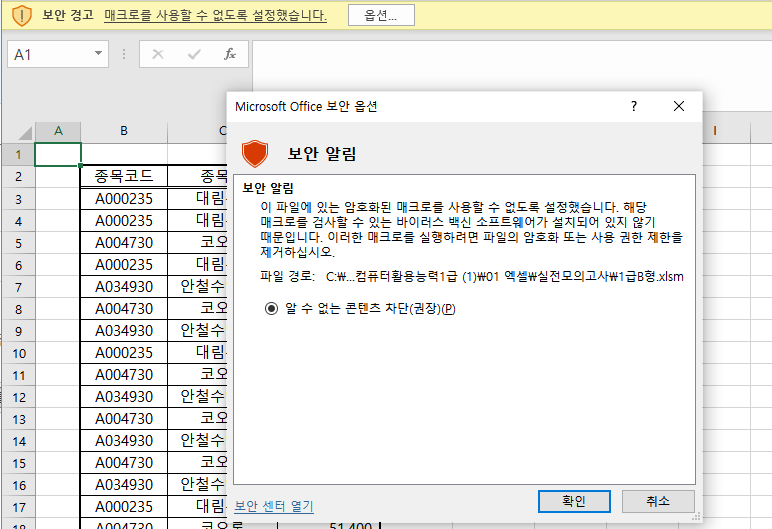The width and height of the screenshot is (772, 529).
Task: Click the dialog help question mark
Action: click(x=633, y=106)
